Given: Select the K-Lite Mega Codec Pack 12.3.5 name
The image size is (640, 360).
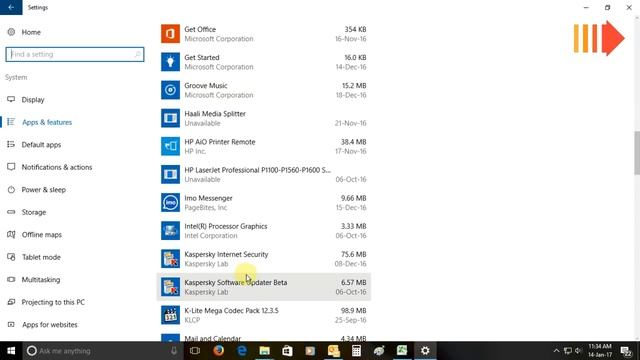Looking at the screenshot, I should (231, 311).
